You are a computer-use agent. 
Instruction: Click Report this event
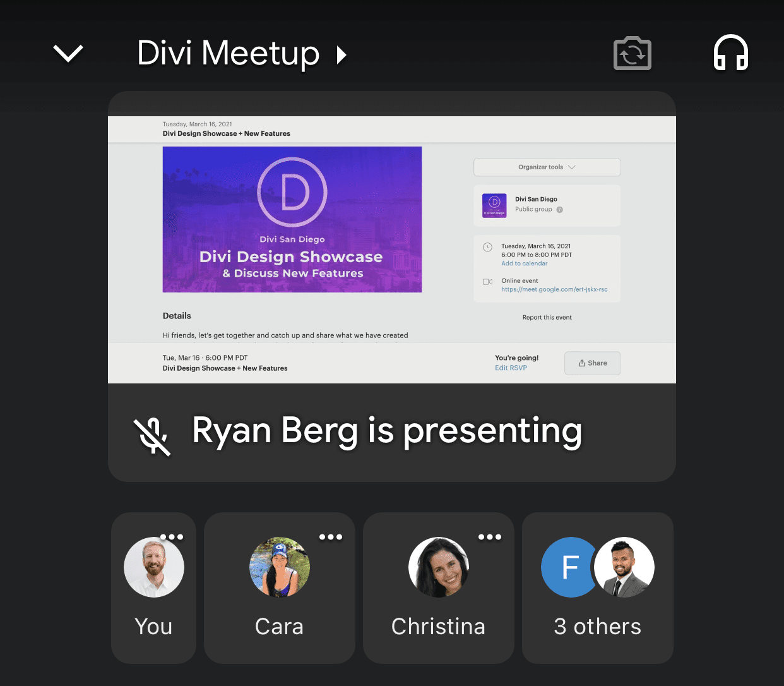pos(547,317)
